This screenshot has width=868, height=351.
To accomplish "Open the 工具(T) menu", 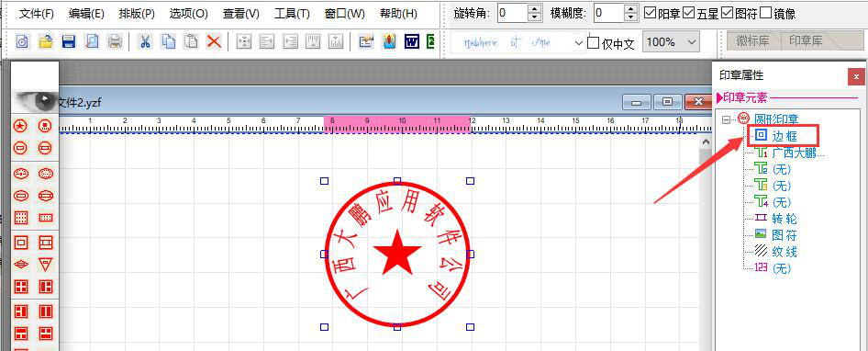I will [x=292, y=13].
